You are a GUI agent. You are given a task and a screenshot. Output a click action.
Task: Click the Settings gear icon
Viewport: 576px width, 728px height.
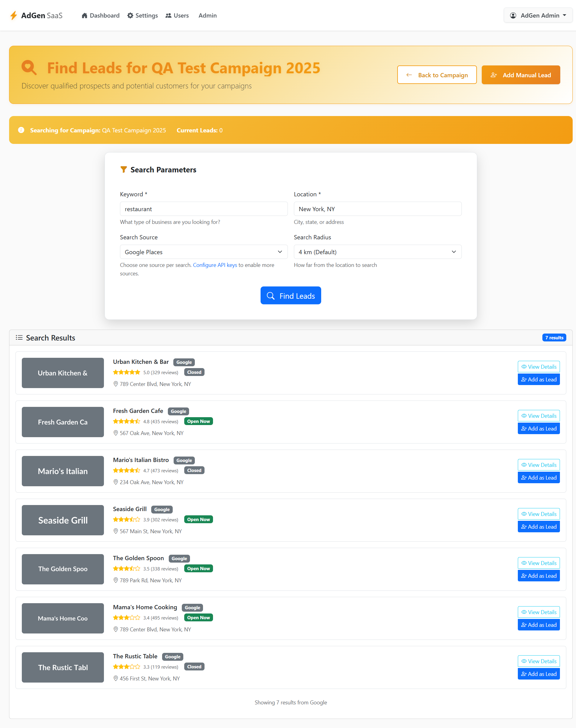[130, 15]
